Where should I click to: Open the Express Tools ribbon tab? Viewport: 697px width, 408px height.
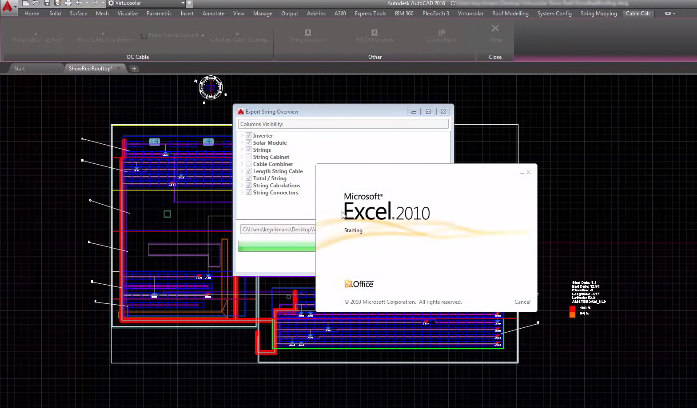370,13
